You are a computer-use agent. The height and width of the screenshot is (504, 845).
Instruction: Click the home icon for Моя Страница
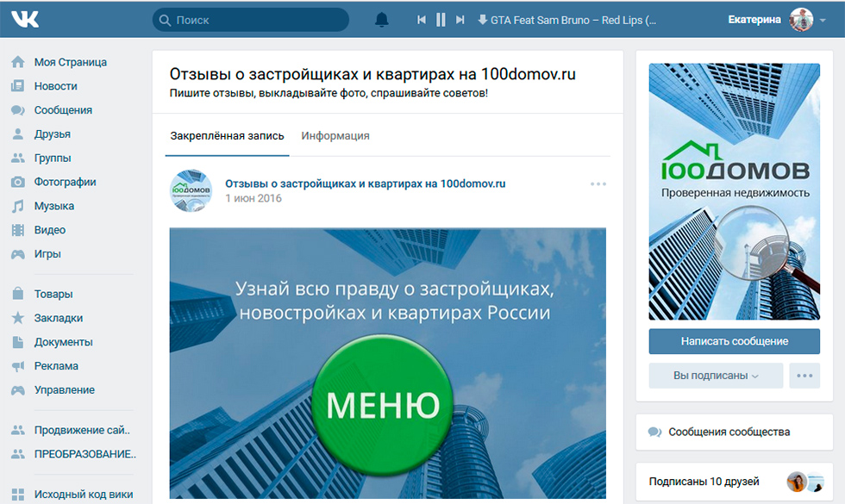18,62
